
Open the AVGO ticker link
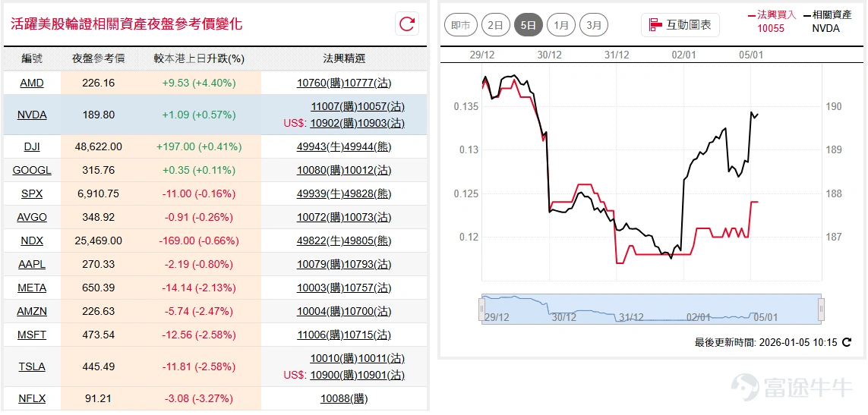(x=32, y=218)
